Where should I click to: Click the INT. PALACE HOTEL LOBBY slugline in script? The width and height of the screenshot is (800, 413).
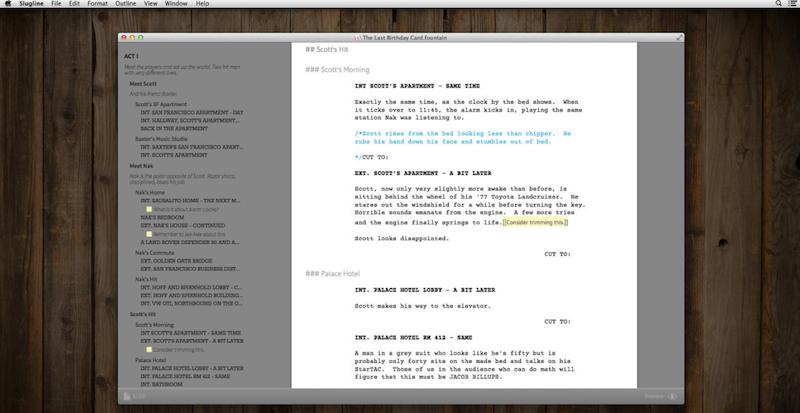[424, 290]
